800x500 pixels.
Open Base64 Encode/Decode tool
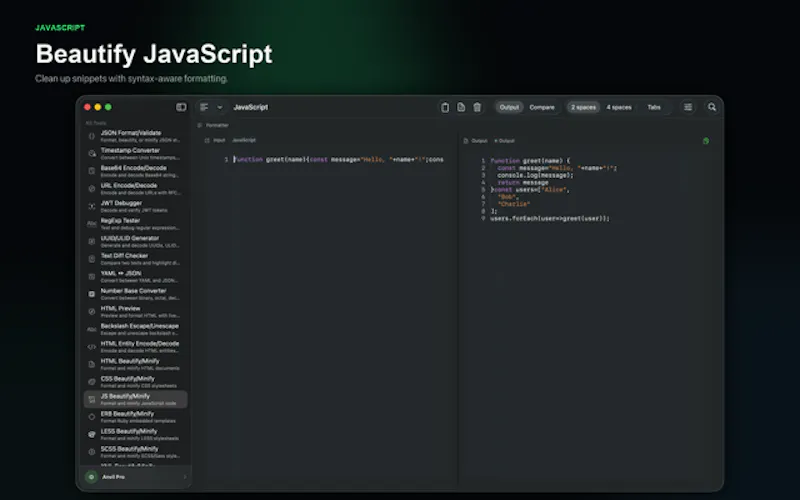(x=135, y=171)
